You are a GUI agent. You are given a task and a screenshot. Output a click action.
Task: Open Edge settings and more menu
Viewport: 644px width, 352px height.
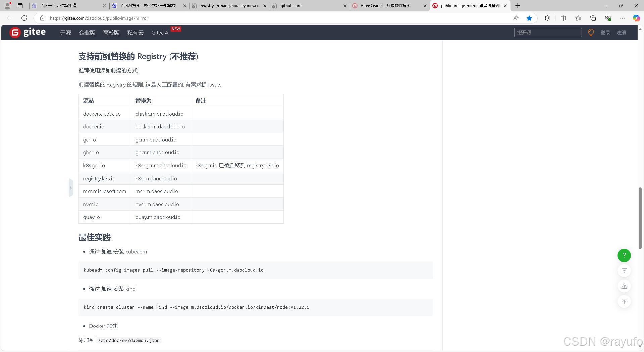[x=623, y=18]
